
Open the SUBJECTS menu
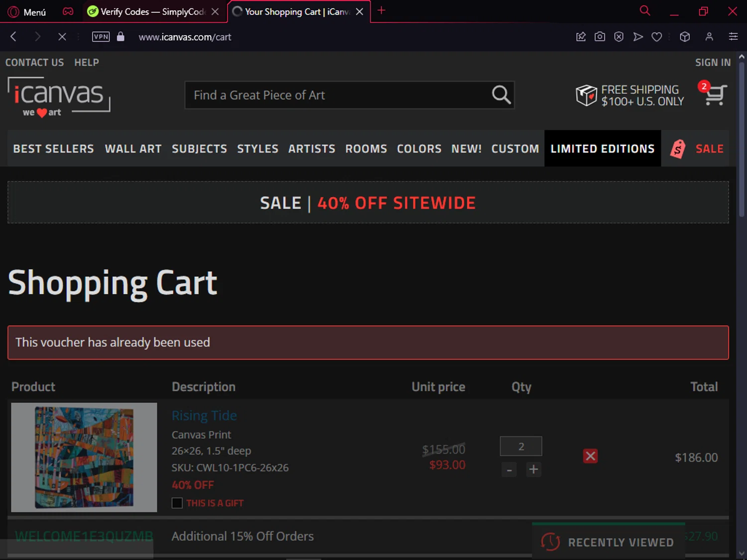point(199,148)
